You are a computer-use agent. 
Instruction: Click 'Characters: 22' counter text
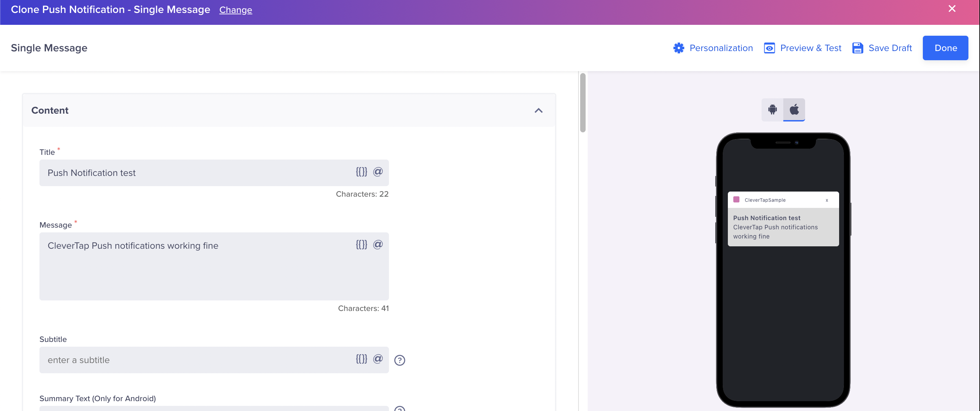tap(362, 194)
